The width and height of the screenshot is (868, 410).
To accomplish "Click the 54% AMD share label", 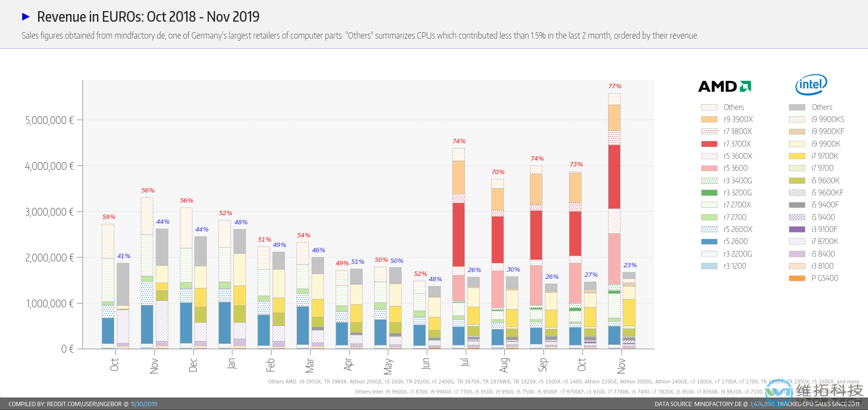I will 303,235.
